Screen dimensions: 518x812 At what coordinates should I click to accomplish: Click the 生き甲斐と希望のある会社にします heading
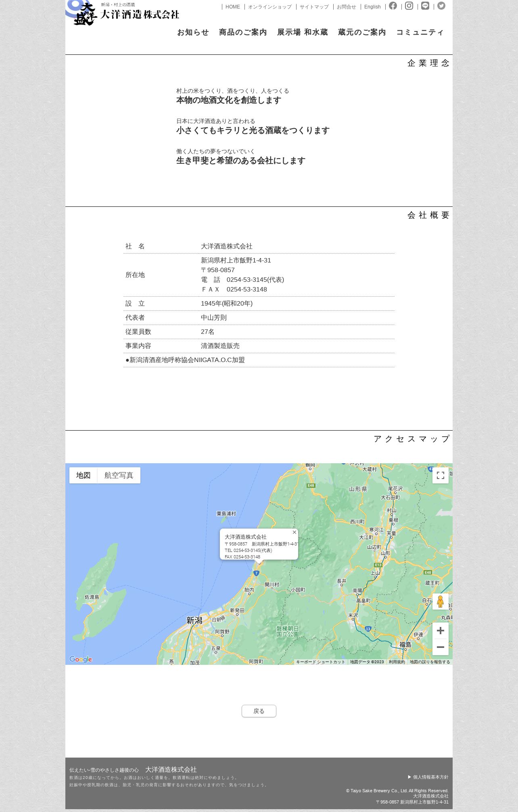[x=241, y=161]
